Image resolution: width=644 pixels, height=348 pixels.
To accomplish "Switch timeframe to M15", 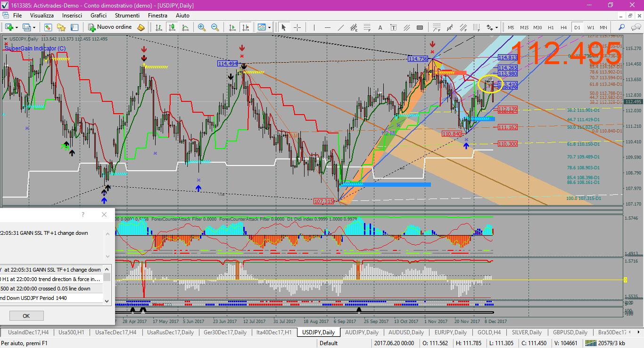I will coord(524,27).
